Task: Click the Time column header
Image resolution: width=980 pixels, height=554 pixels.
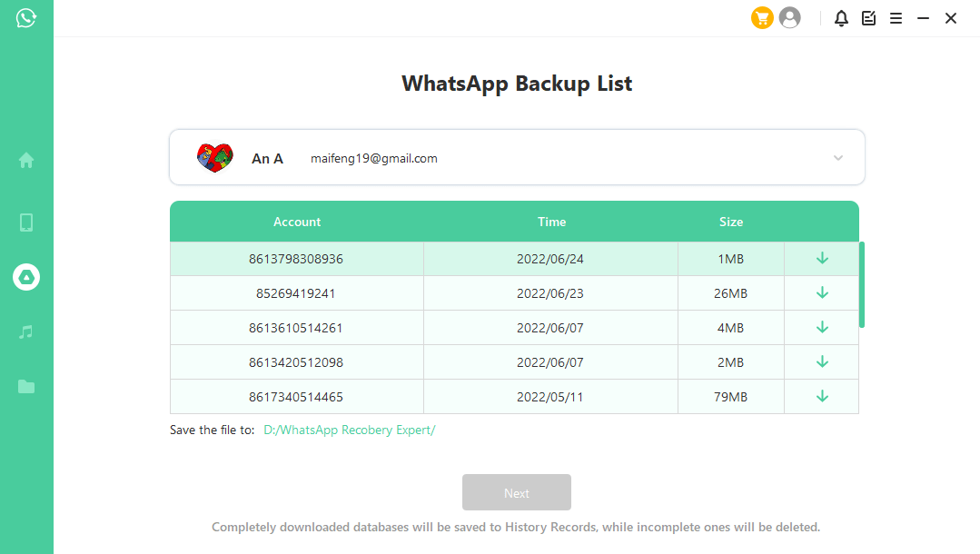Action: coord(551,222)
